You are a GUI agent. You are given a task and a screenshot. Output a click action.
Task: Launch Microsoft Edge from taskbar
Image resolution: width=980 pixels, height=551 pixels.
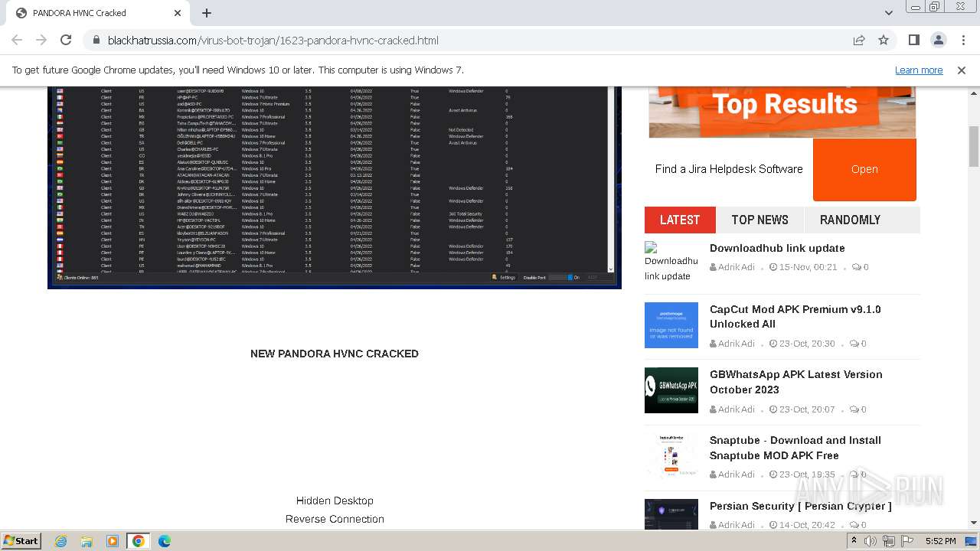pos(165,541)
